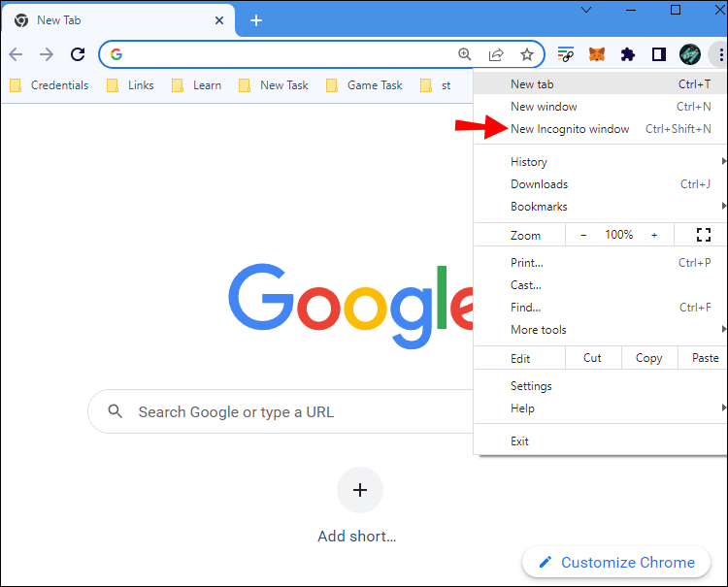Enter fullscreen via the fullscreen icon
This screenshot has width=728, height=587.
tap(704, 235)
